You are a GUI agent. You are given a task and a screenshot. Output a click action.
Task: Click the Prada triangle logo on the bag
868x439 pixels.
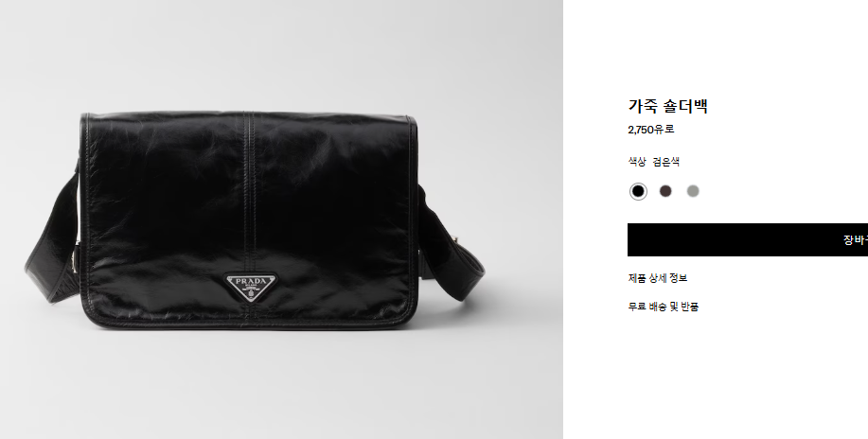tap(252, 288)
